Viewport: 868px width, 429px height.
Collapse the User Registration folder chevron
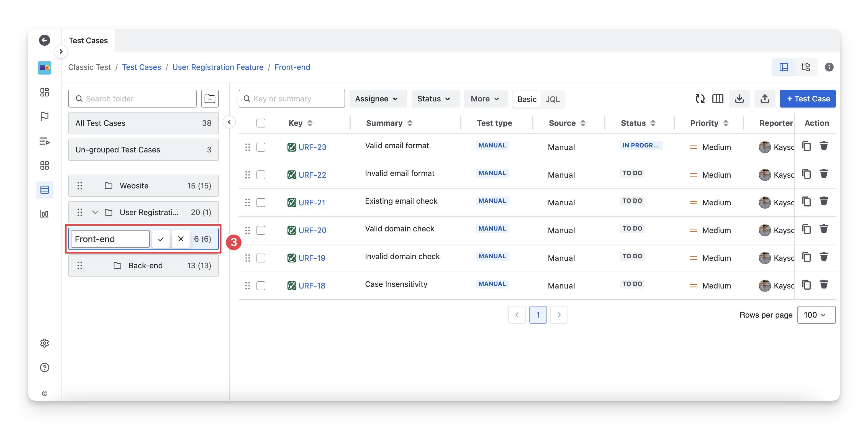click(95, 213)
